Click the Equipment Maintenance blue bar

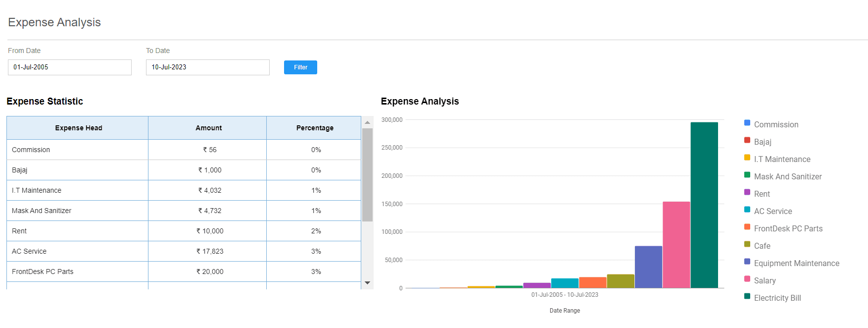(x=648, y=267)
